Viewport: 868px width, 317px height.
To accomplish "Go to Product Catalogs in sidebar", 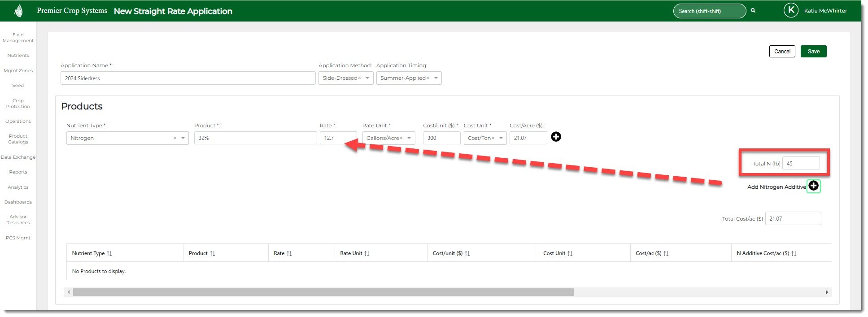I will click(18, 139).
